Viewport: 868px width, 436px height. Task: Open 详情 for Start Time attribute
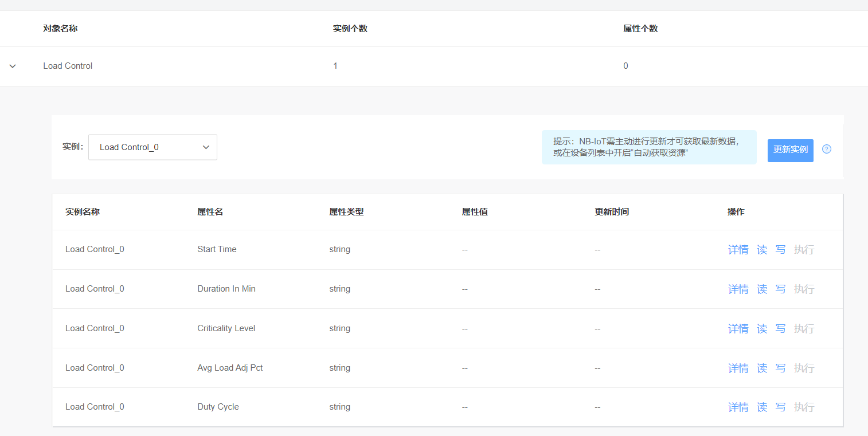pos(738,250)
